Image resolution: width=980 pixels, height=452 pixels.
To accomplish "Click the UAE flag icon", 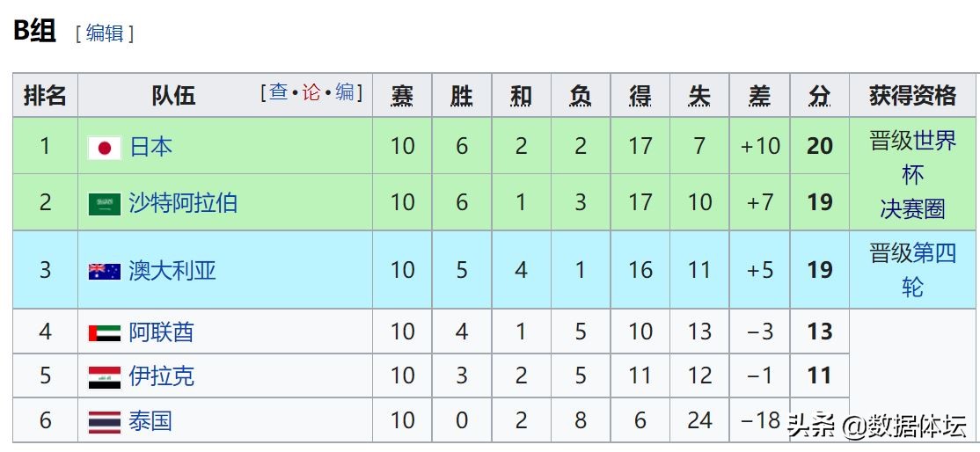I will click(105, 333).
